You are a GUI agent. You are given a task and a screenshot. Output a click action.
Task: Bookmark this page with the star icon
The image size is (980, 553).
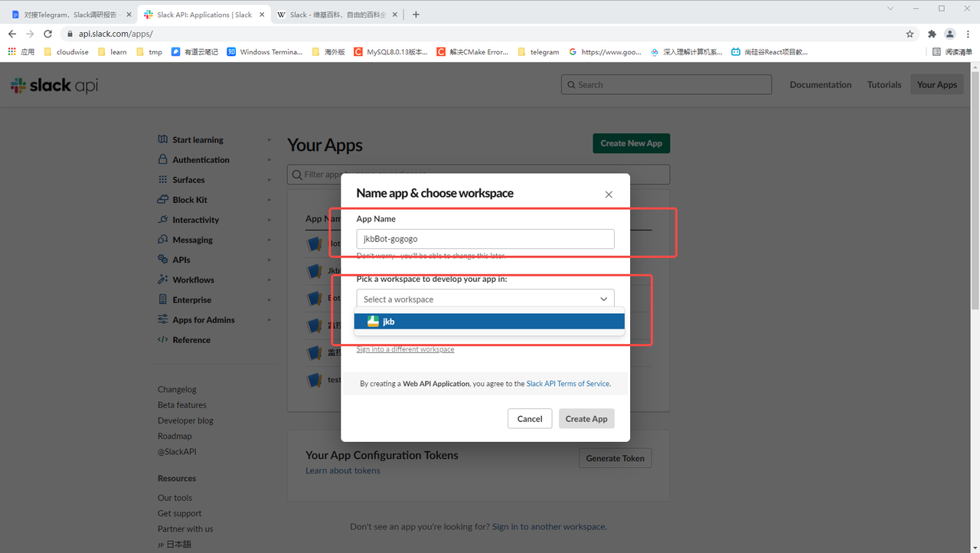tap(910, 34)
